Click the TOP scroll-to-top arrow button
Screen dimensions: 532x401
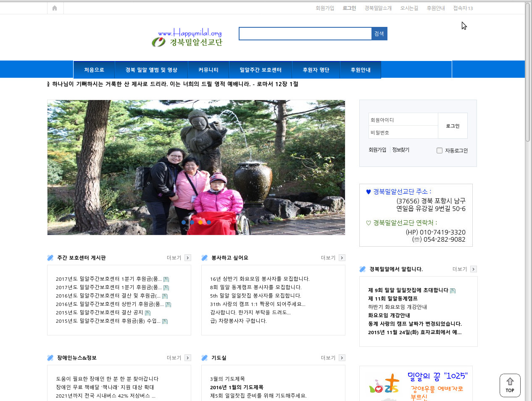(x=510, y=385)
